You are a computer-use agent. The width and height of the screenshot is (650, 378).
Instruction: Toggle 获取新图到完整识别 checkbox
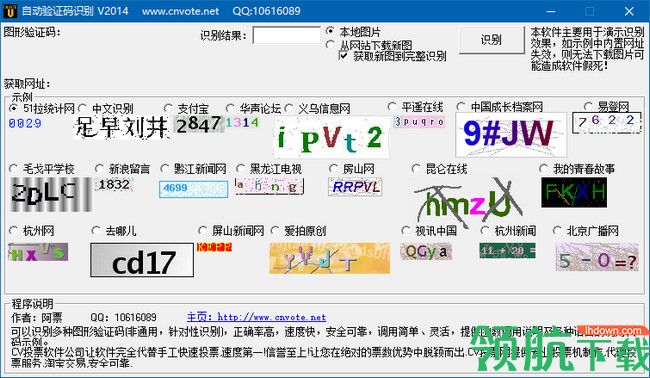pyautogui.click(x=344, y=55)
